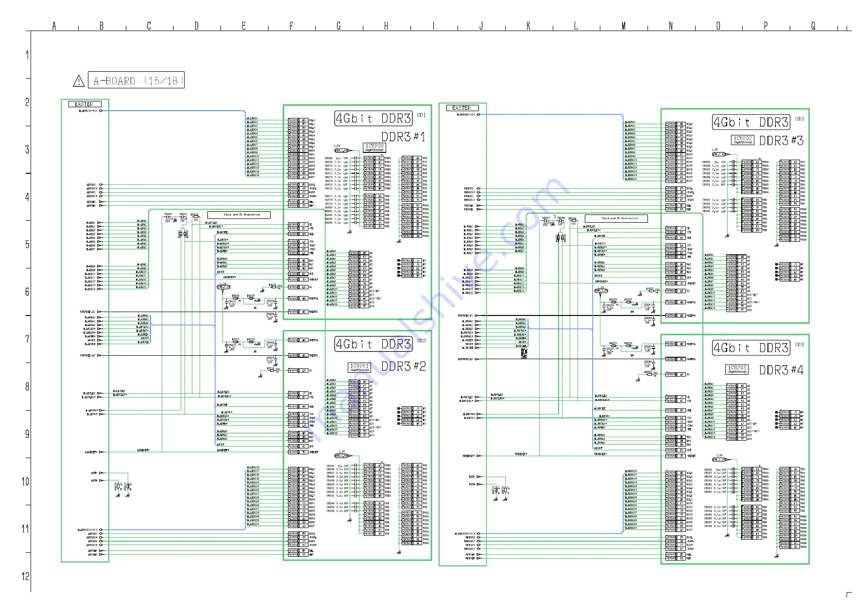Click the EASTER label above N-BRDQ signals
This screenshot has height=613, width=868.
[x=462, y=108]
